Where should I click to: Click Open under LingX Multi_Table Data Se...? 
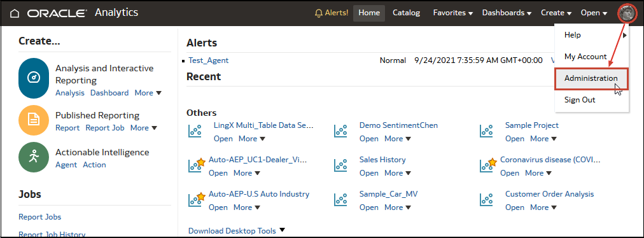click(x=223, y=139)
